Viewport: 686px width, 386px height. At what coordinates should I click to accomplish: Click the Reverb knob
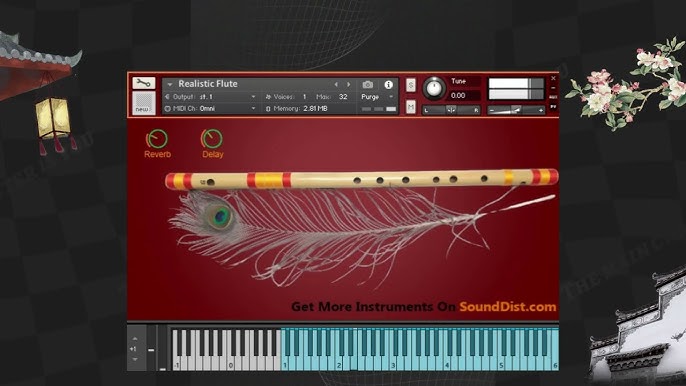pyautogui.click(x=157, y=139)
